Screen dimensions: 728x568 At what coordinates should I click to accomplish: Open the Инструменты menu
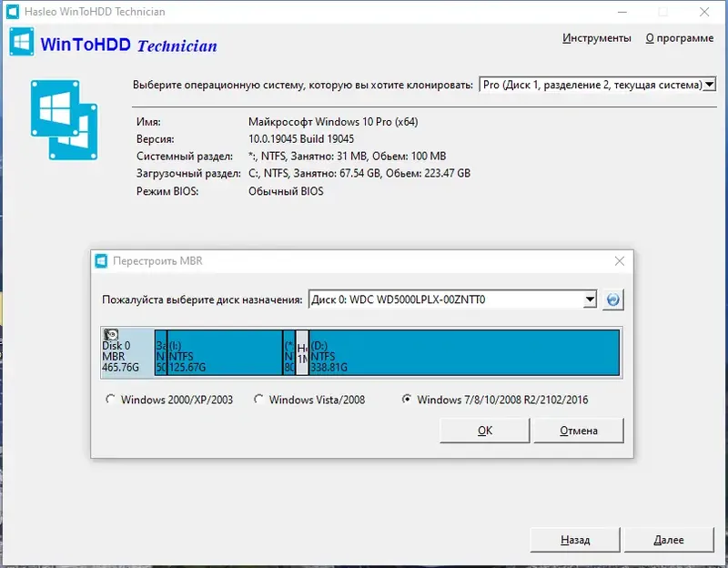click(x=599, y=38)
